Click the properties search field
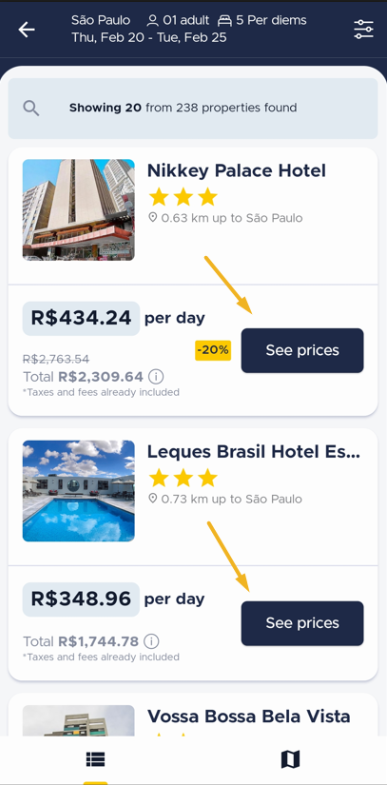This screenshot has height=785, width=387. click(193, 108)
